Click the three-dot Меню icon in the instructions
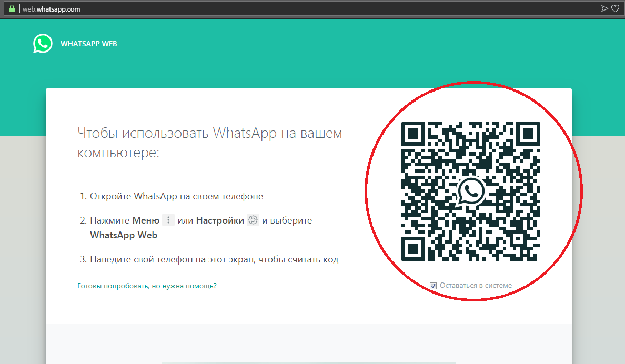This screenshot has width=625, height=364. pyautogui.click(x=168, y=220)
